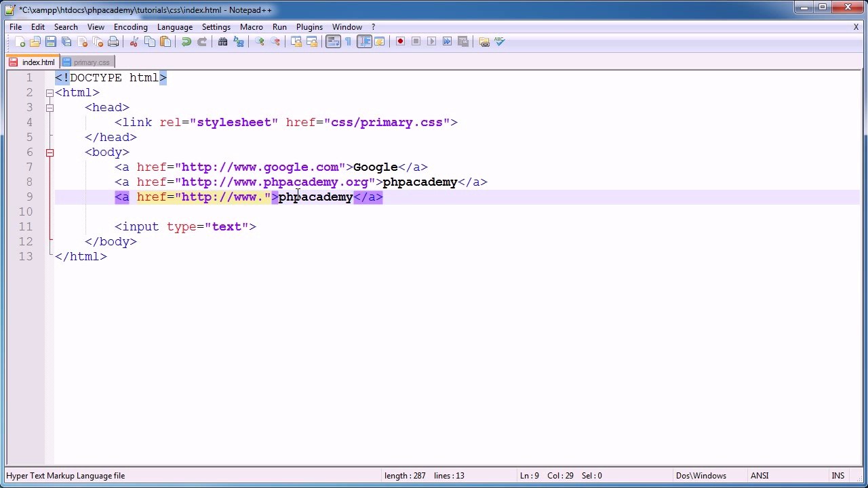
Task: Open the ? help menu
Action: [x=373, y=27]
